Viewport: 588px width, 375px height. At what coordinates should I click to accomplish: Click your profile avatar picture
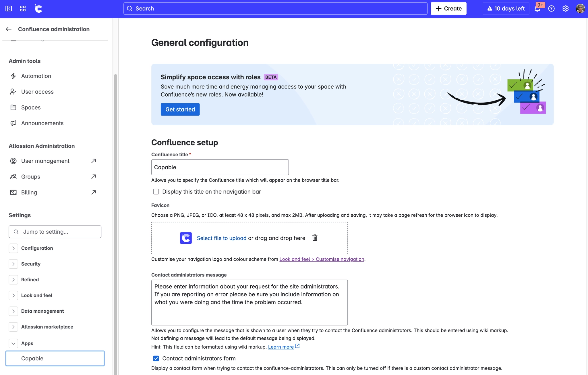tap(580, 8)
